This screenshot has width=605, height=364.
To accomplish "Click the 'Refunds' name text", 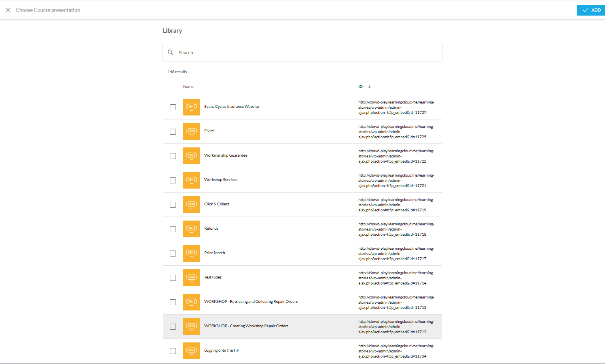I will click(211, 229).
